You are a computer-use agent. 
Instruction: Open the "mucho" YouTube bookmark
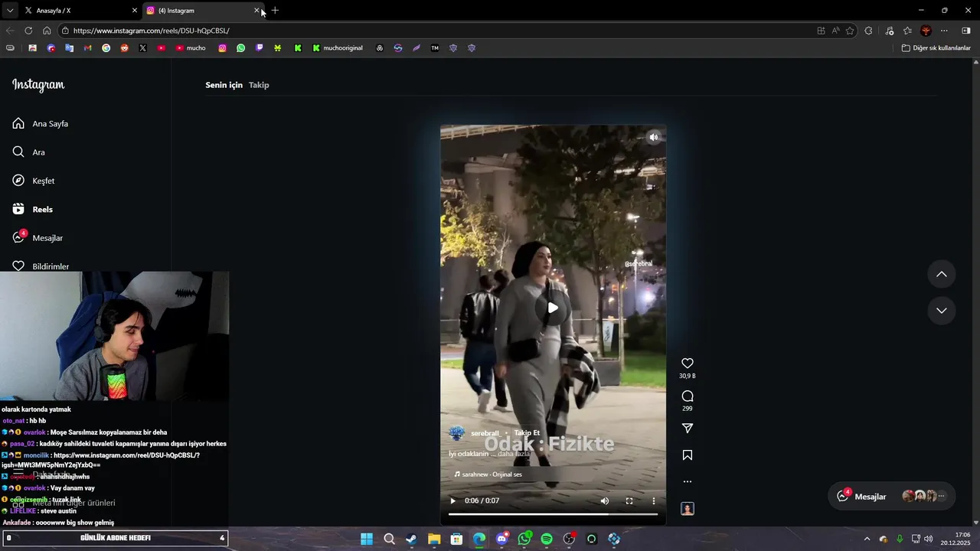click(191, 48)
